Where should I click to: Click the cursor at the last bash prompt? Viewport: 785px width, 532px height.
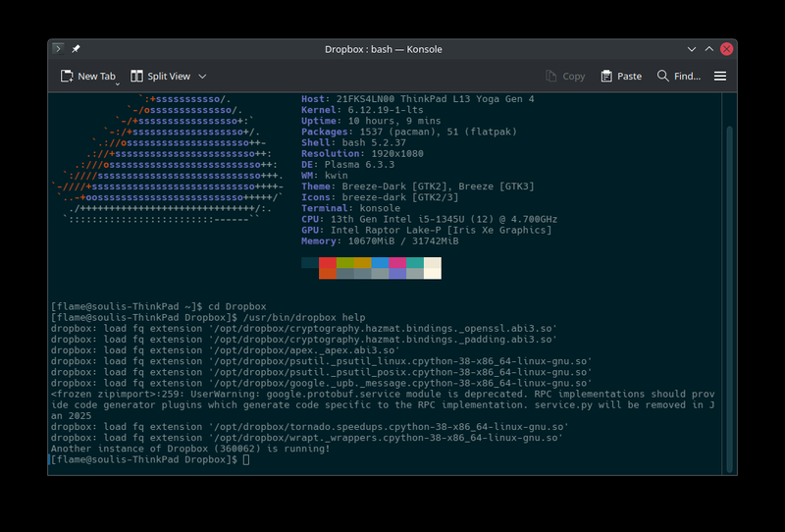(x=246, y=459)
